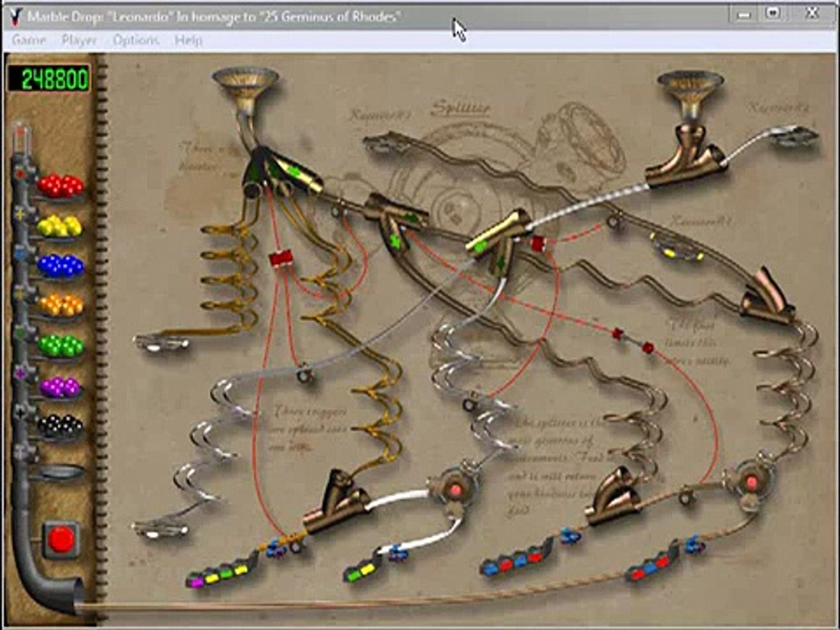Click the rotary diverter at bottom right

tap(751, 483)
